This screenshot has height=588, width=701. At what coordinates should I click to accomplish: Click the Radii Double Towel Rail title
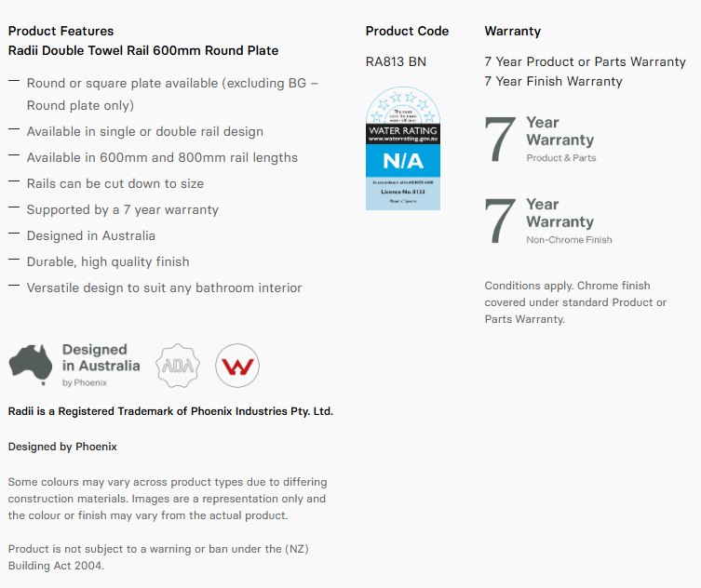pos(143,50)
